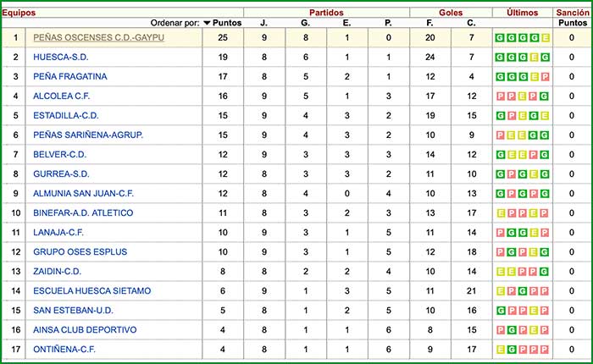This screenshot has height=364, width=593.
Task: Select the Equipos column header
Action: (19, 12)
